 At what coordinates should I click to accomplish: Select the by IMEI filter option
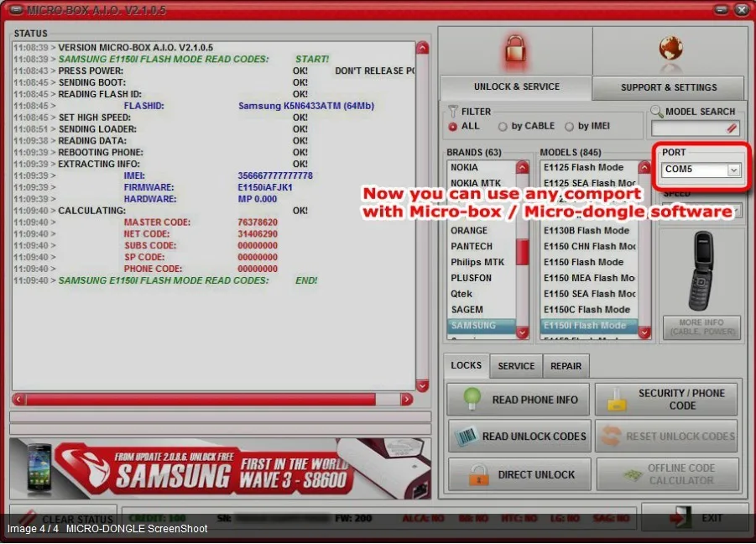[570, 127]
